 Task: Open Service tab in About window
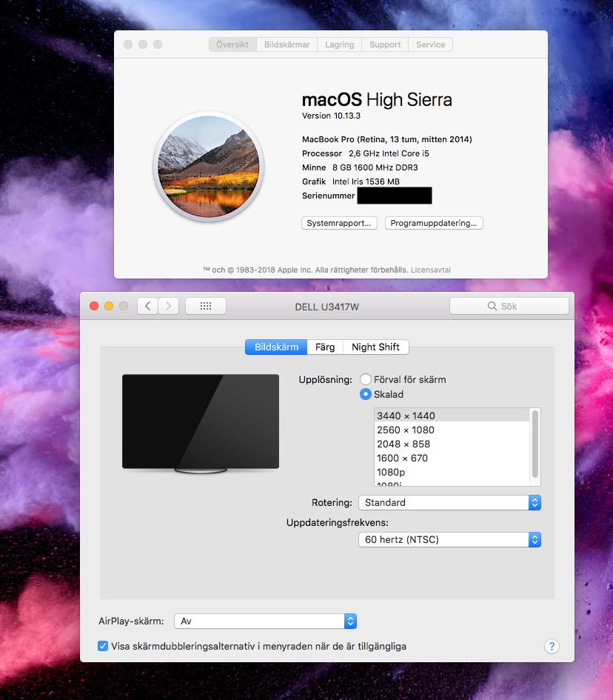click(x=431, y=44)
